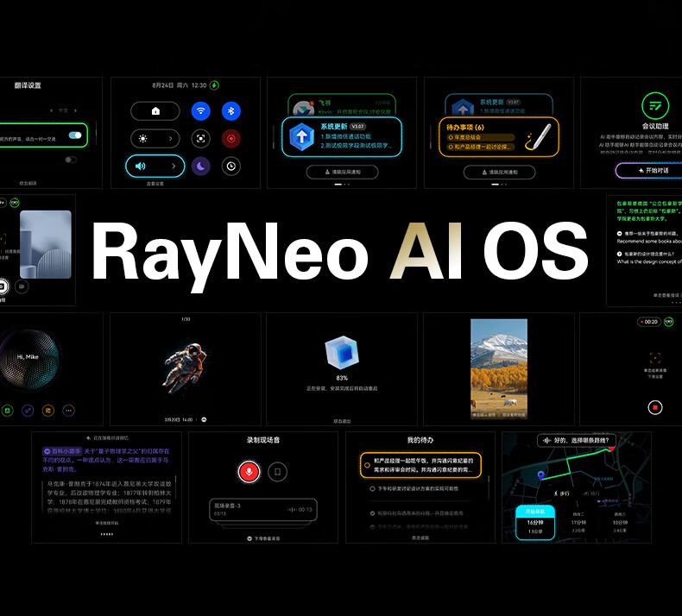Click the Recommend some books suggestion
The image size is (682, 616).
tap(649, 242)
